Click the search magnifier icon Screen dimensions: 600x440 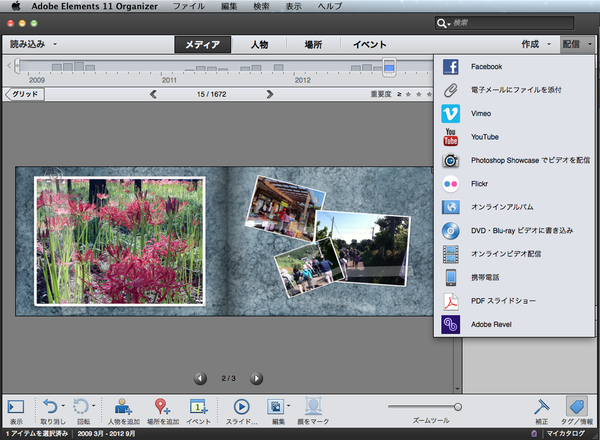[441, 23]
